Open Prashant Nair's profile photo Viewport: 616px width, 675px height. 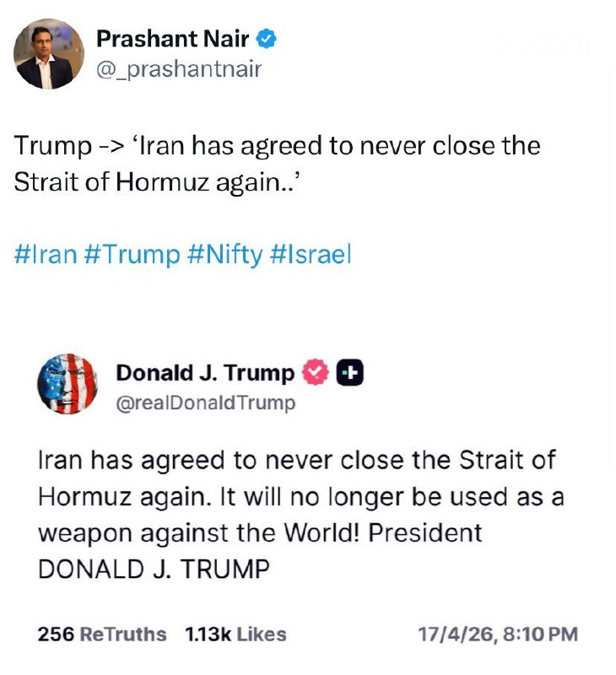[49, 54]
